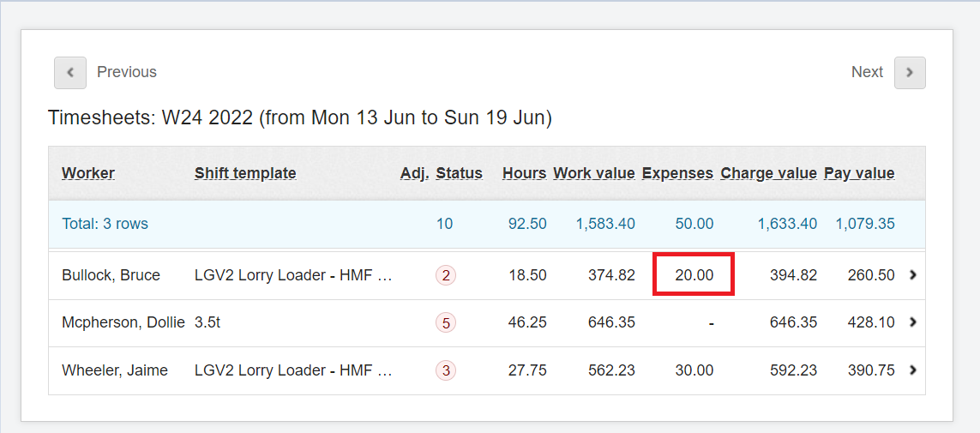
Task: Sort by Status column header
Action: click(x=459, y=173)
